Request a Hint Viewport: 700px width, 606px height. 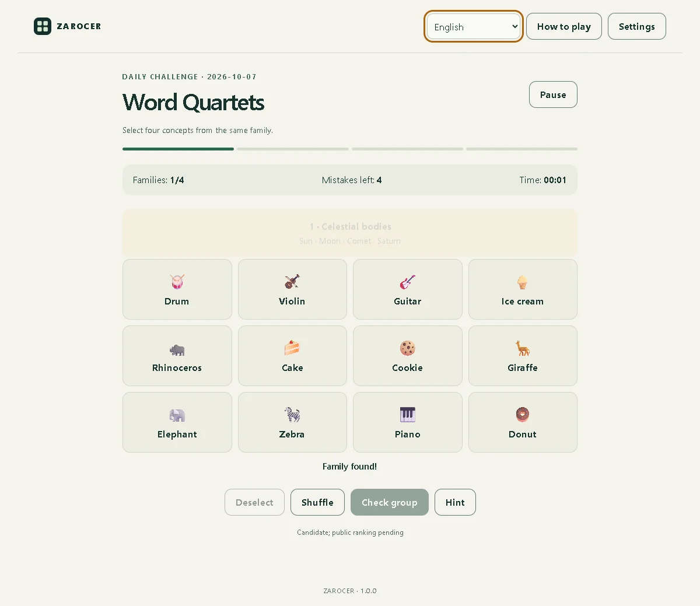pyautogui.click(x=455, y=502)
